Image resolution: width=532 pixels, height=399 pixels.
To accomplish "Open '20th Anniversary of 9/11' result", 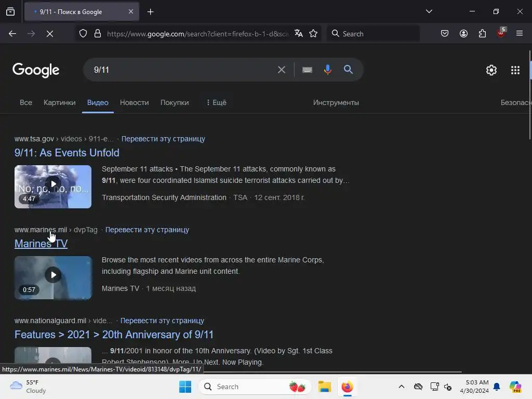I will (x=114, y=335).
